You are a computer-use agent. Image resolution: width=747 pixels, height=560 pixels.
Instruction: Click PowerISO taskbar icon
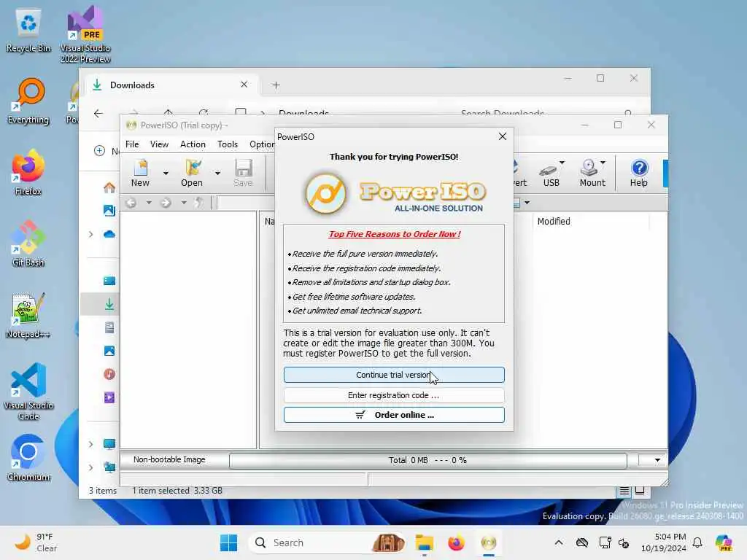click(x=488, y=542)
